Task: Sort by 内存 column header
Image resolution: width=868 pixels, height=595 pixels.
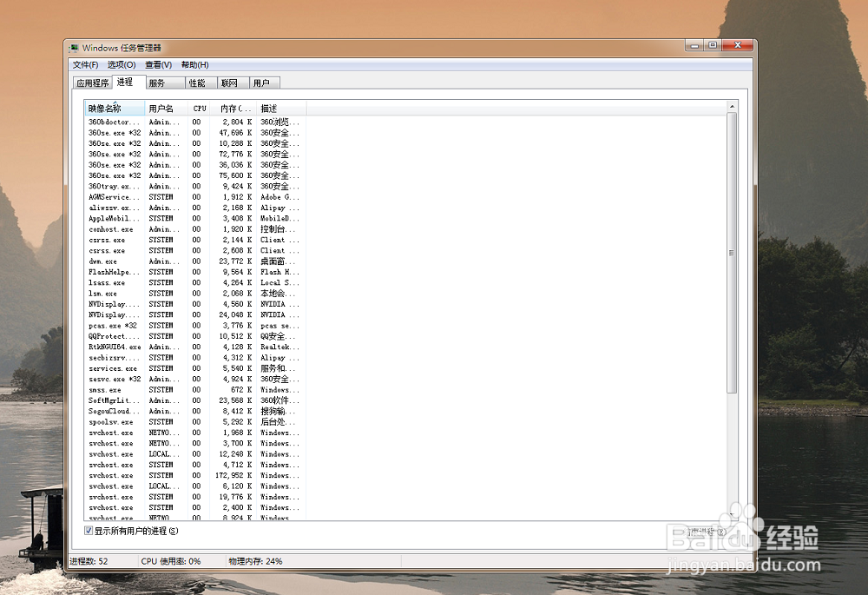Action: point(234,109)
